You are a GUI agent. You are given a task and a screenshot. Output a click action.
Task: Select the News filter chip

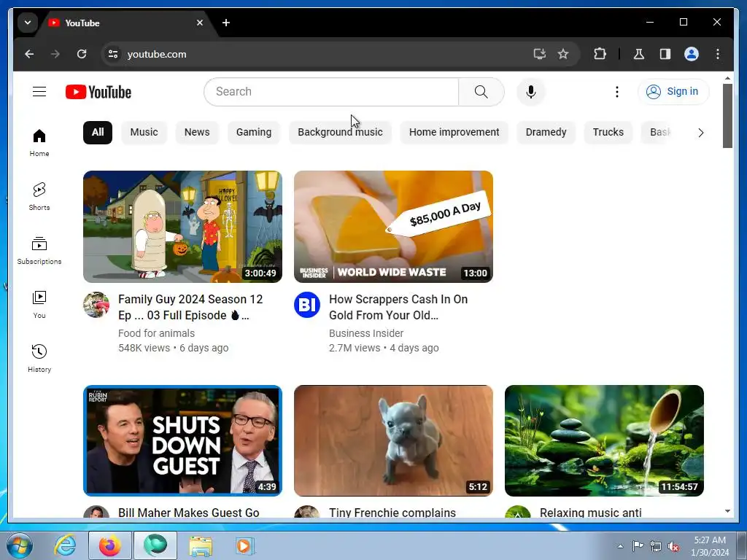(x=197, y=132)
